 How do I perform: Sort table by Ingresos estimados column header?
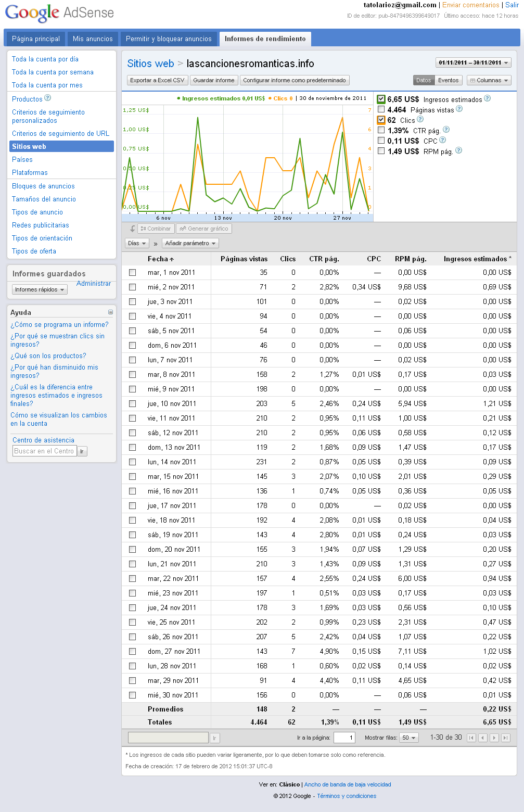point(477,259)
